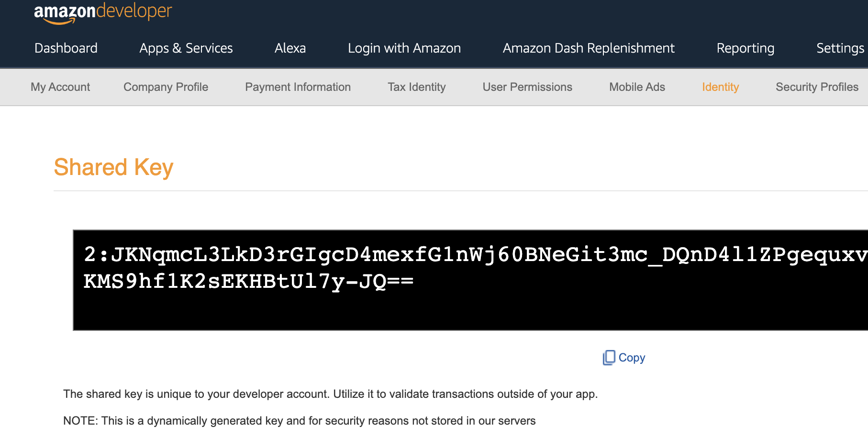This screenshot has height=438, width=868.
Task: Click the Copy link to copy the shared key
Action: 631,357
